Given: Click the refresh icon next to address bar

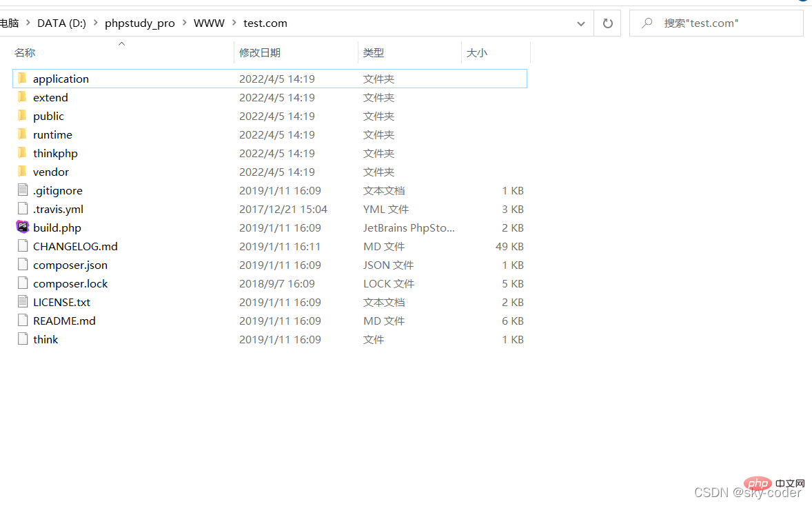Looking at the screenshot, I should 607,23.
